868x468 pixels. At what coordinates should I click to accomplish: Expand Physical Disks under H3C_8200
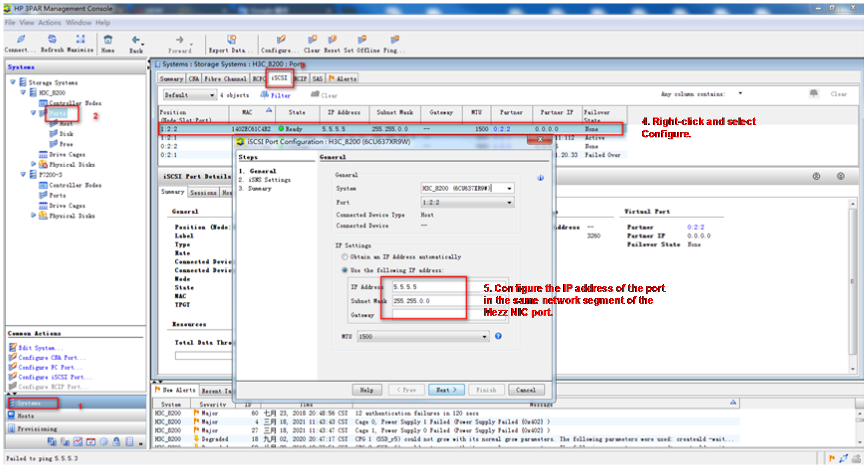(33, 163)
